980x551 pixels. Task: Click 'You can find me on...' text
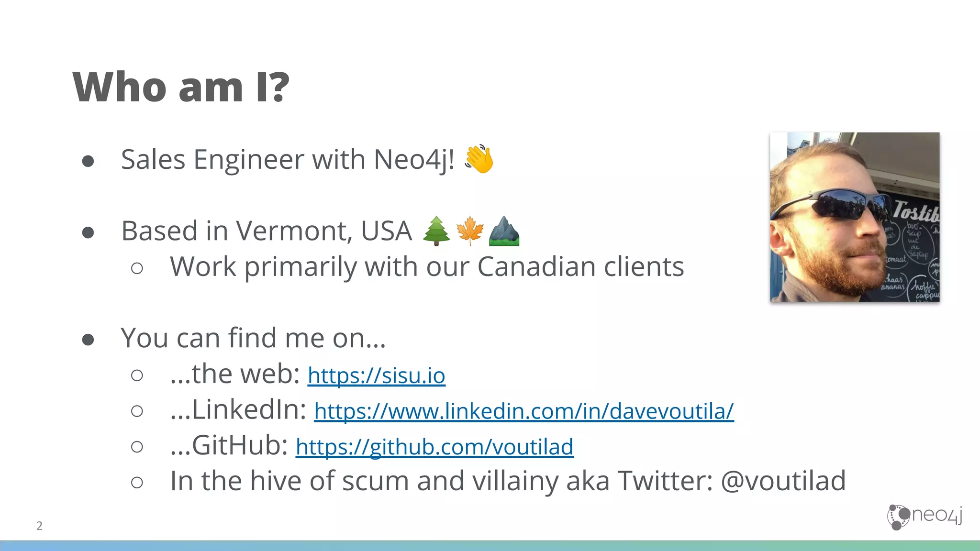pos(253,338)
